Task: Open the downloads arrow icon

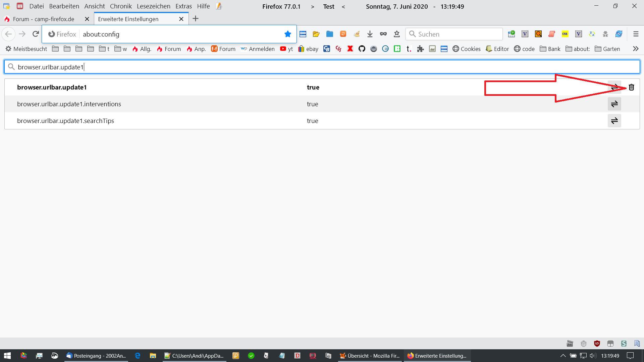Action: pyautogui.click(x=370, y=34)
